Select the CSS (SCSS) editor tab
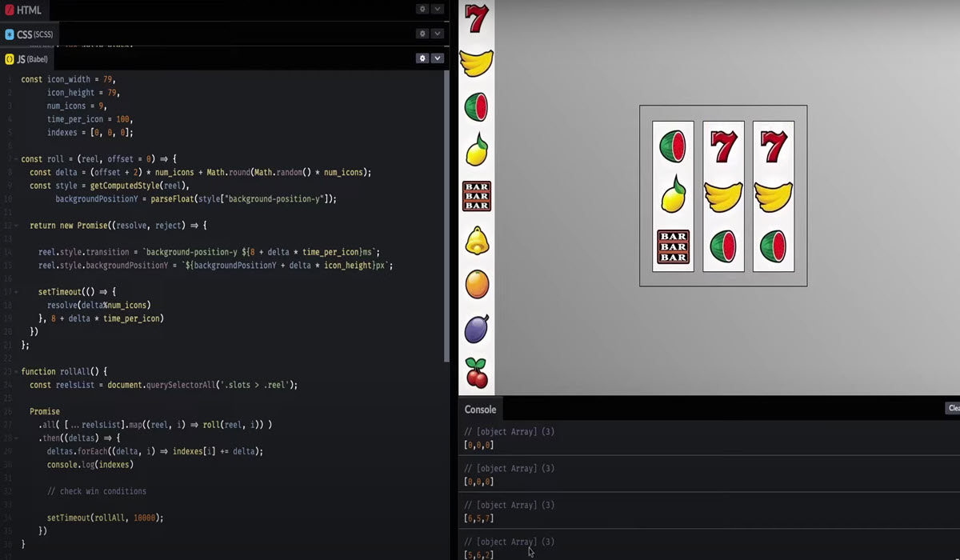Image resolution: width=960 pixels, height=560 pixels. pyautogui.click(x=30, y=34)
